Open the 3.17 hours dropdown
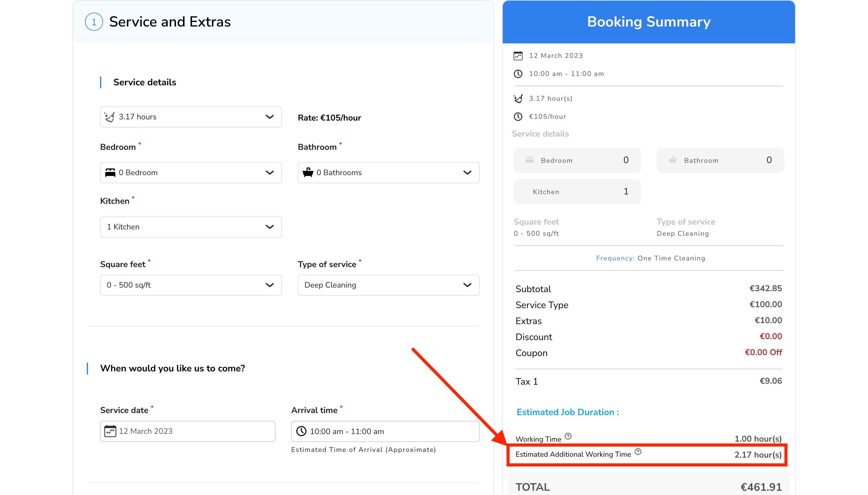 click(x=191, y=117)
